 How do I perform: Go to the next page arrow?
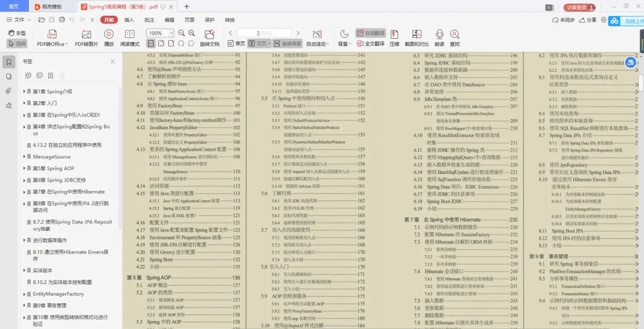[298, 33]
